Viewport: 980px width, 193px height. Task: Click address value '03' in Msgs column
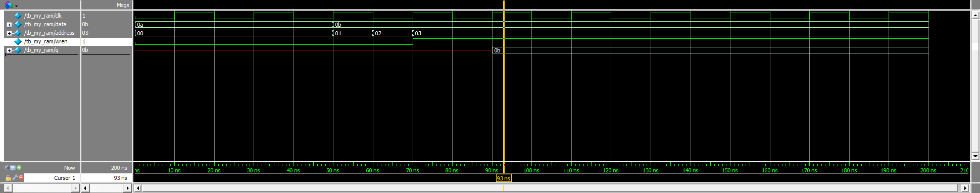tap(85, 33)
